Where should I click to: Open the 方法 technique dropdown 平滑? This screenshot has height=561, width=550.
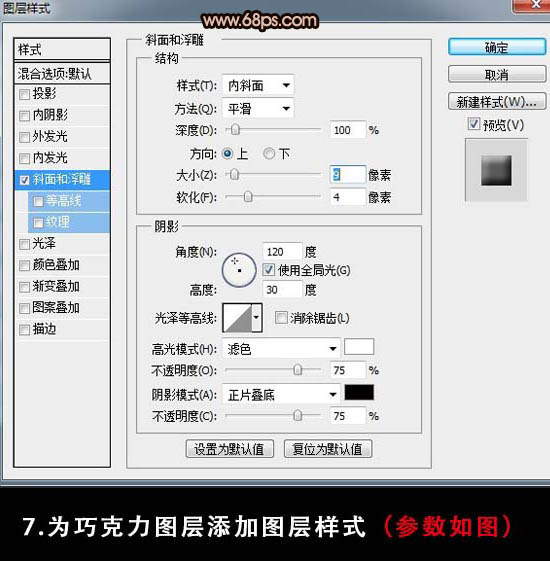(258, 108)
